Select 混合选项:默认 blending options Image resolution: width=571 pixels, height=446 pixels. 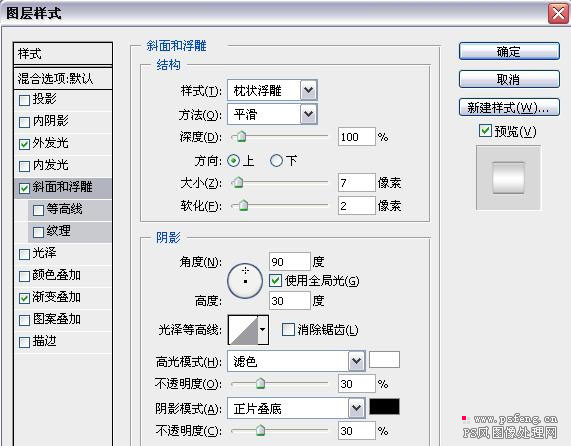tap(63, 78)
